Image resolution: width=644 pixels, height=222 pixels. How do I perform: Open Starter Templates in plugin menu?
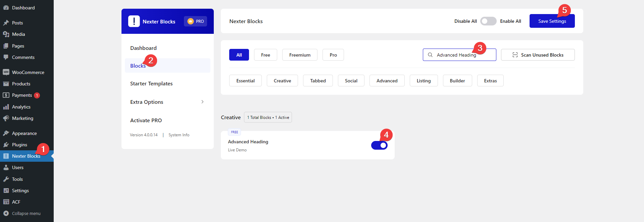(151, 83)
